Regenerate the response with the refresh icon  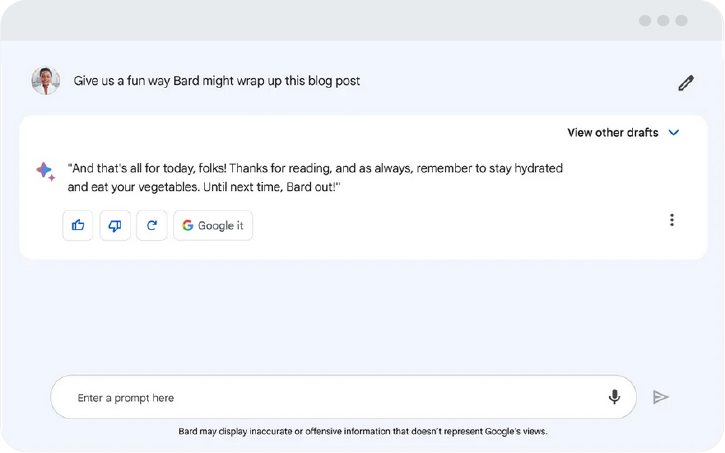click(152, 226)
